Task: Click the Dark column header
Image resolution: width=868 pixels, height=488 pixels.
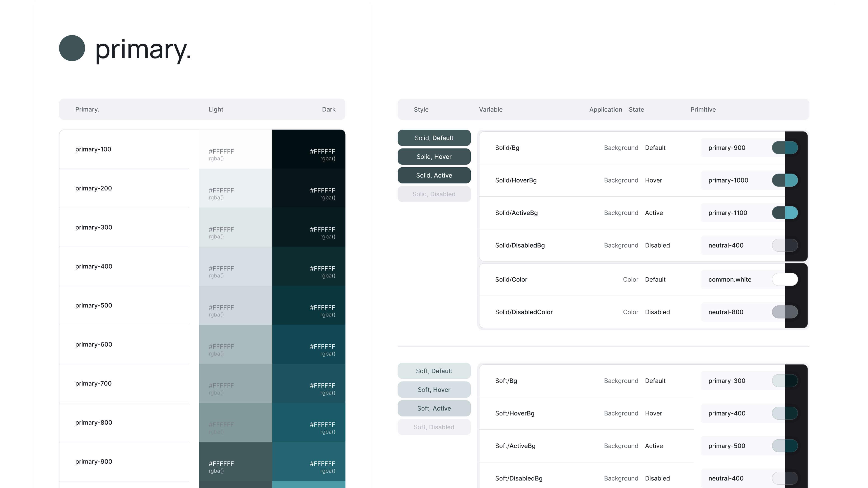Action: [x=328, y=109]
